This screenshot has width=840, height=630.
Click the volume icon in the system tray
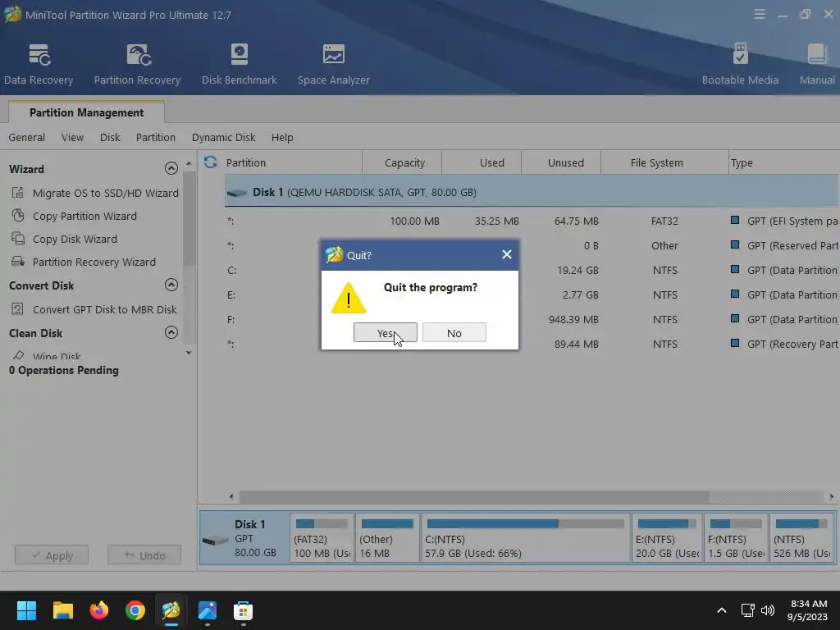click(x=768, y=610)
